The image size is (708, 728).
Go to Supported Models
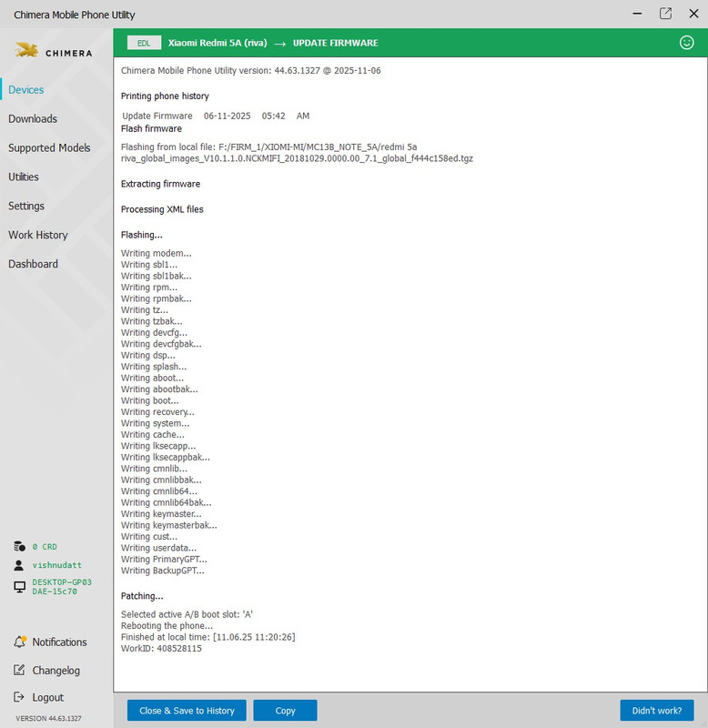(49, 147)
